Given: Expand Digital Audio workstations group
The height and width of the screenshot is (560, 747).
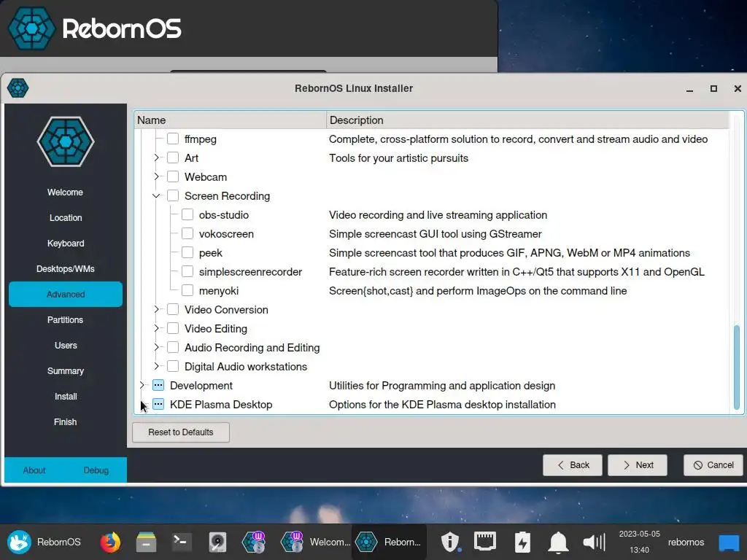Looking at the screenshot, I should tap(156, 366).
